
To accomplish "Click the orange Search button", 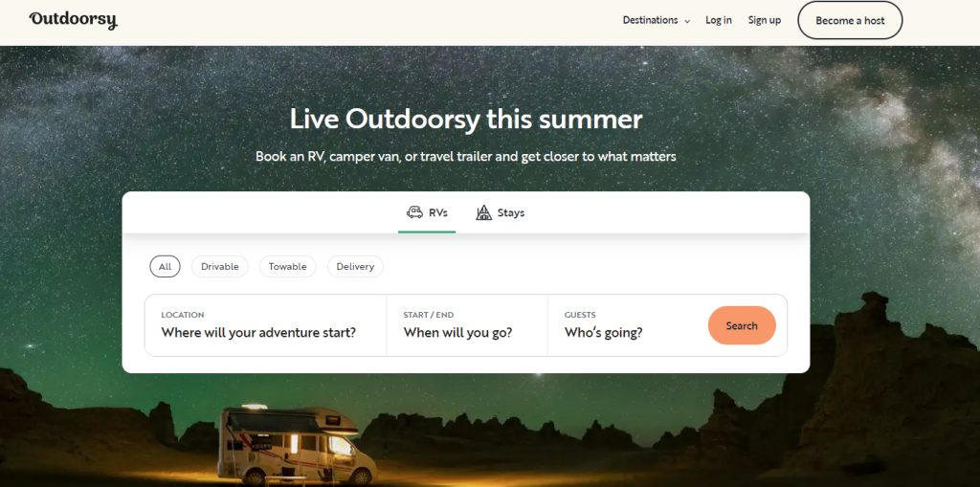I will (742, 325).
